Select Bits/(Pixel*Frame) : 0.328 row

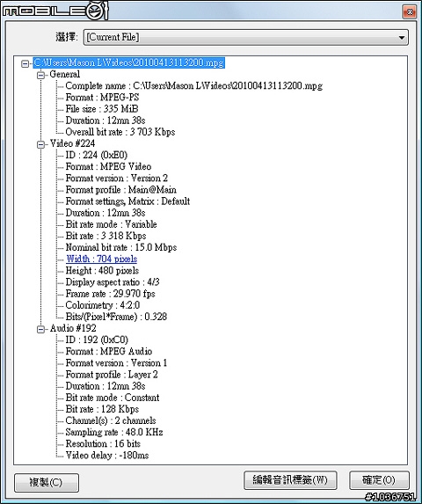116,317
